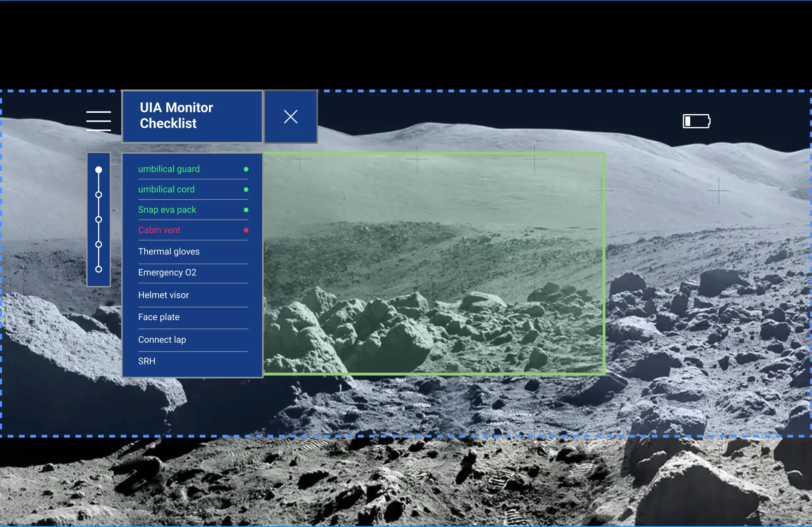Select the Face plate checklist item
This screenshot has width=812, height=527.
click(193, 318)
